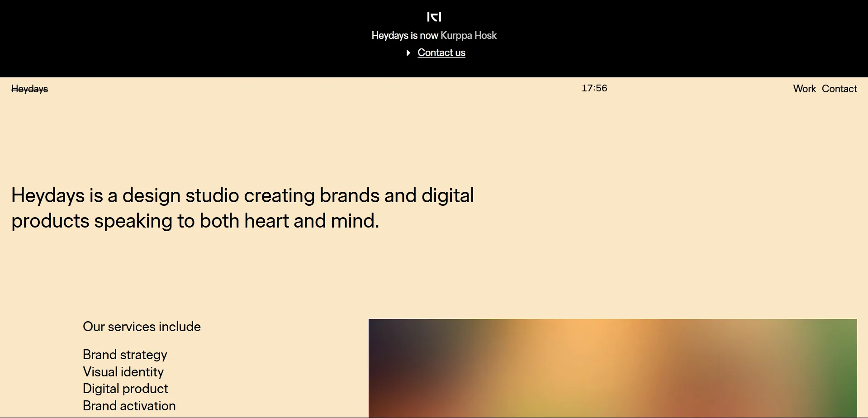Image resolution: width=868 pixels, height=418 pixels.
Task: Click the gradient hero image
Action: coord(612,368)
